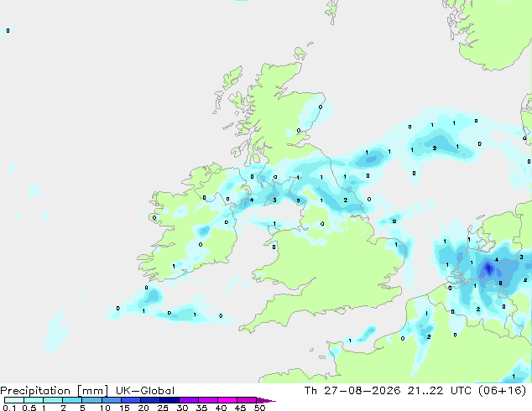Click the '0.1' legend scale label
The height and width of the screenshot is (411, 532).
click(x=9, y=408)
